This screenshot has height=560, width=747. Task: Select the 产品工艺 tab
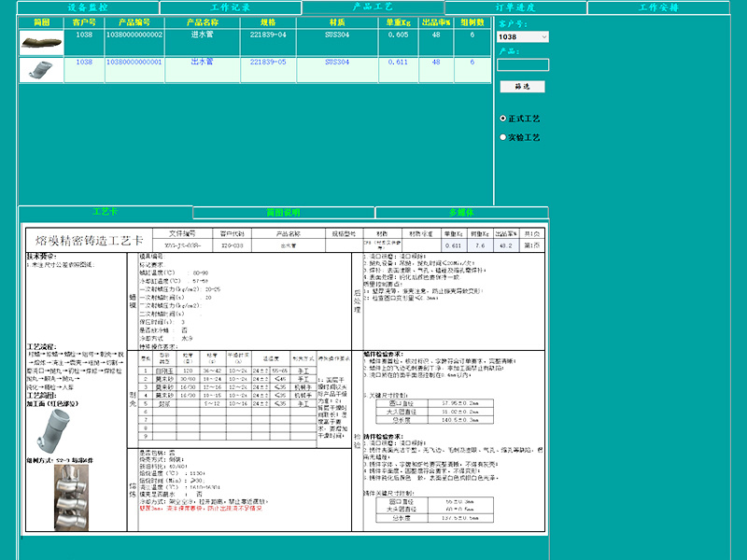[x=373, y=7]
